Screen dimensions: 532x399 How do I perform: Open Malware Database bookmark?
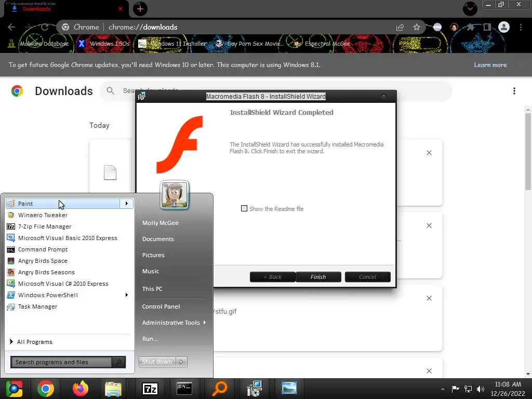[38, 44]
